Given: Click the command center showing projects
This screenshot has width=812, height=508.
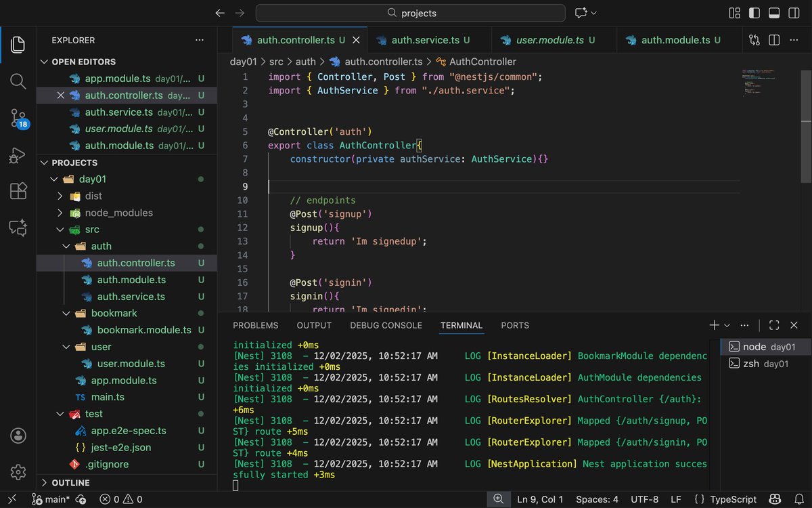Looking at the screenshot, I should 409,13.
